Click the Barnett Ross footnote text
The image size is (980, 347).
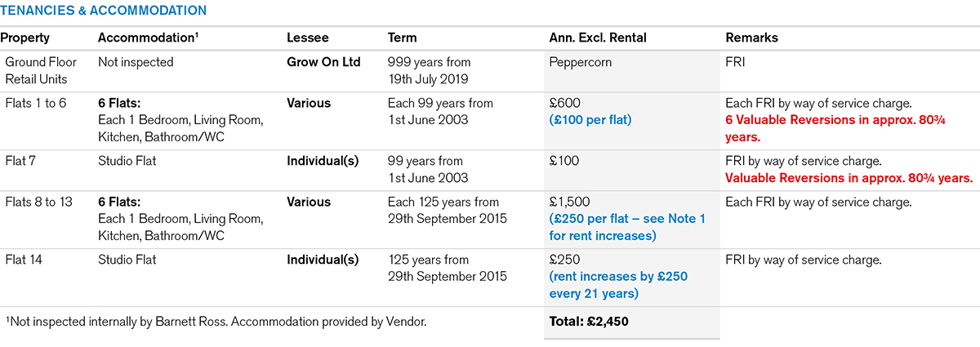point(216,322)
